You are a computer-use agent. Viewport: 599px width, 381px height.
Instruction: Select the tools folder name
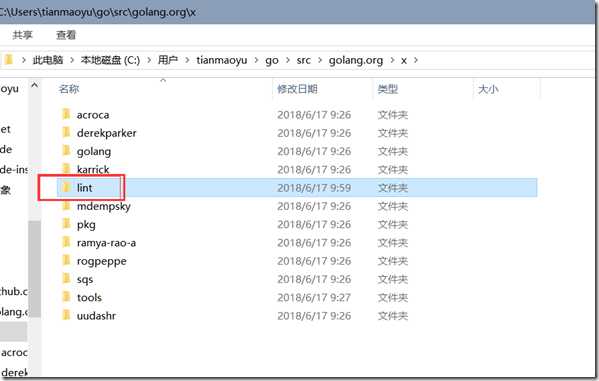(89, 297)
